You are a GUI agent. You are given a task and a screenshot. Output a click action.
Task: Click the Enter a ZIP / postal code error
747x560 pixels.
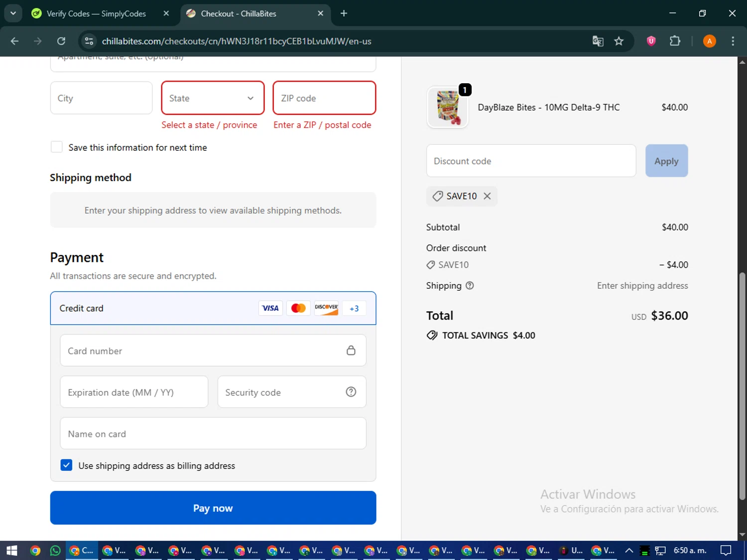(322, 125)
